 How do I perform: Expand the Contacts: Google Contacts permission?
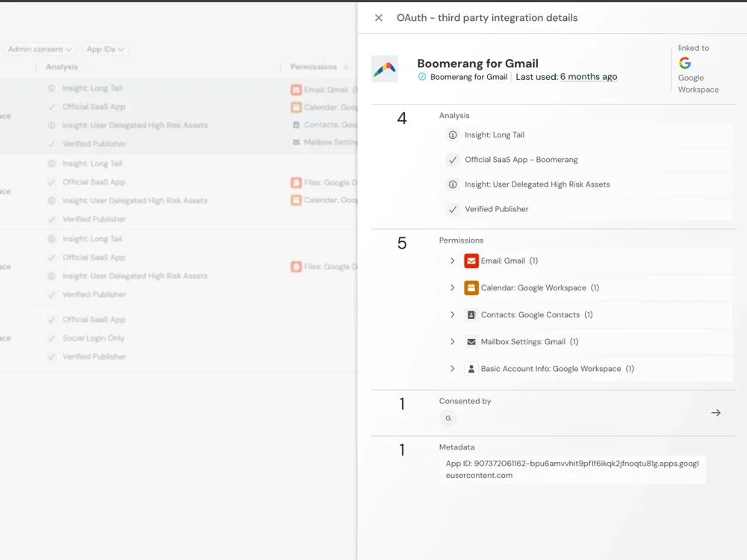tap(453, 315)
